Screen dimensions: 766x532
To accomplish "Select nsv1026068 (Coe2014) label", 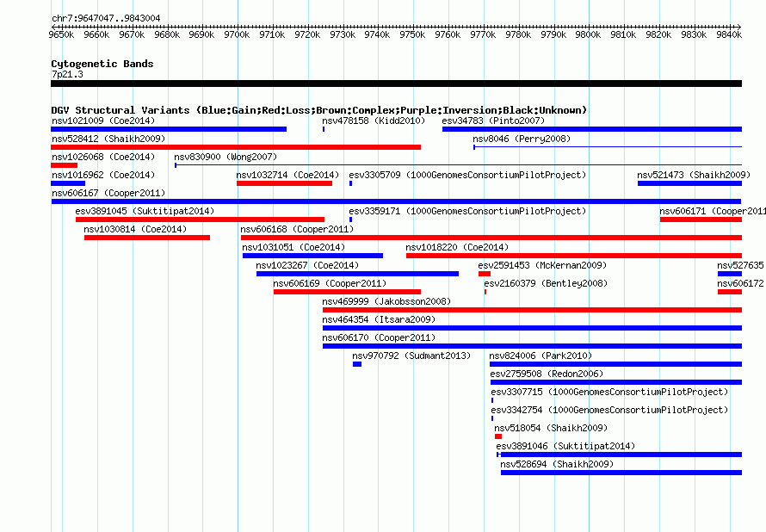I will (103, 157).
